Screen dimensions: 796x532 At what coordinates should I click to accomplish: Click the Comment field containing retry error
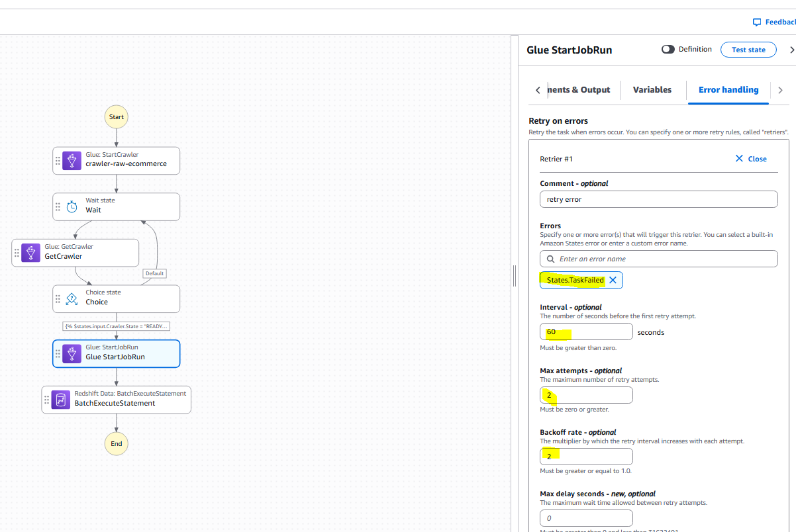659,199
